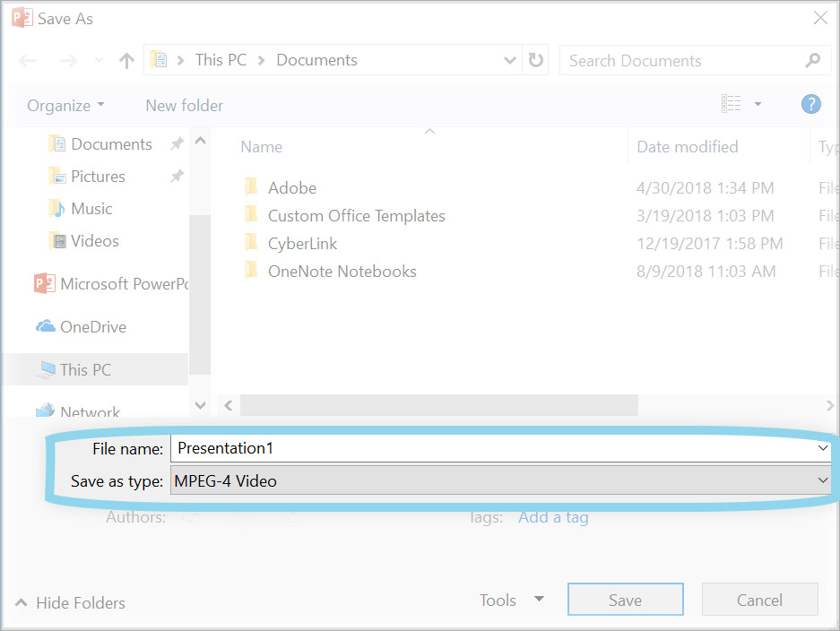Select This PC in navigation pane
Image resolution: width=840 pixels, height=631 pixels.
85,369
